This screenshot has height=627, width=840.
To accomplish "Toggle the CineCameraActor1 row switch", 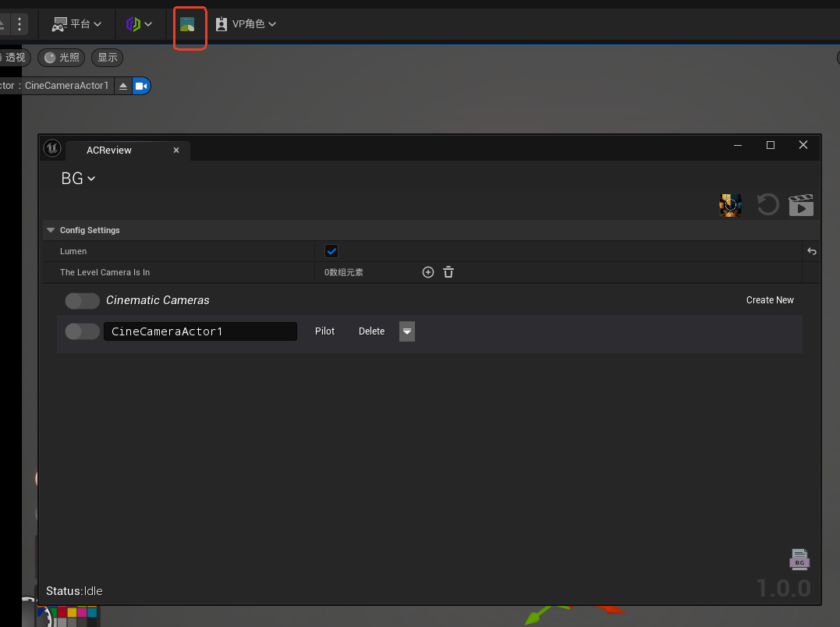I will tap(83, 331).
